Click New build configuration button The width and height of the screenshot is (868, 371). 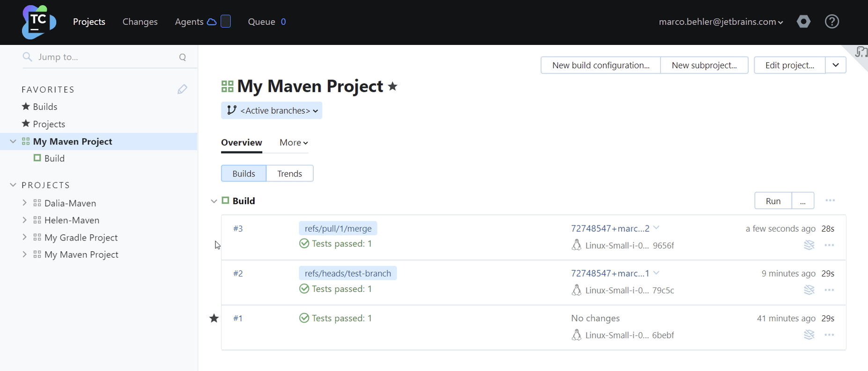[x=601, y=65]
